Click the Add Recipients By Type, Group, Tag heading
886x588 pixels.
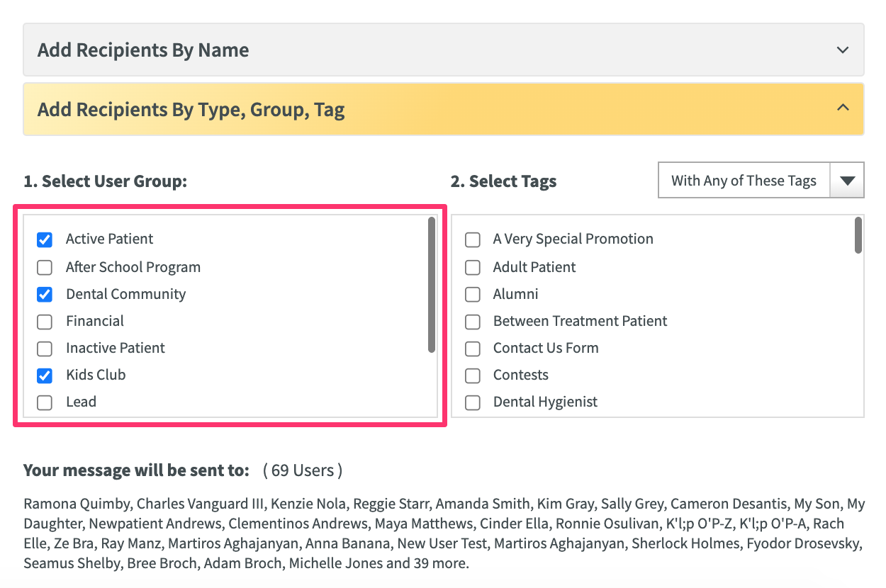tap(191, 110)
